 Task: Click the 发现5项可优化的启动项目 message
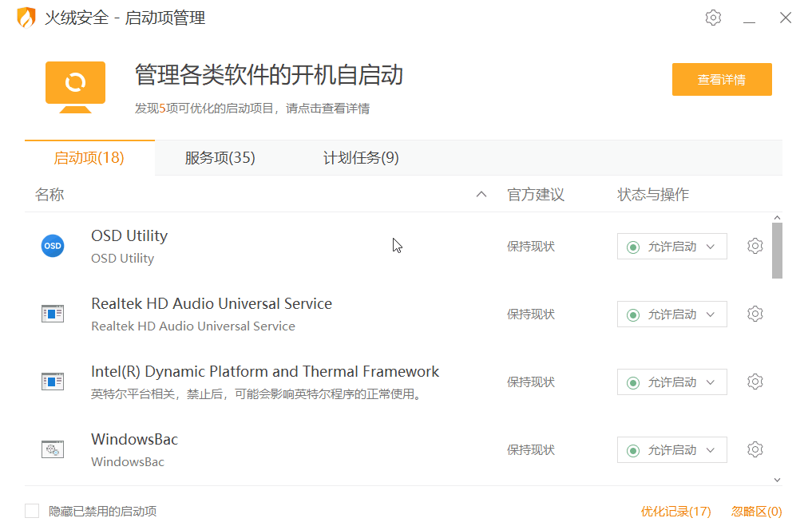(x=252, y=109)
